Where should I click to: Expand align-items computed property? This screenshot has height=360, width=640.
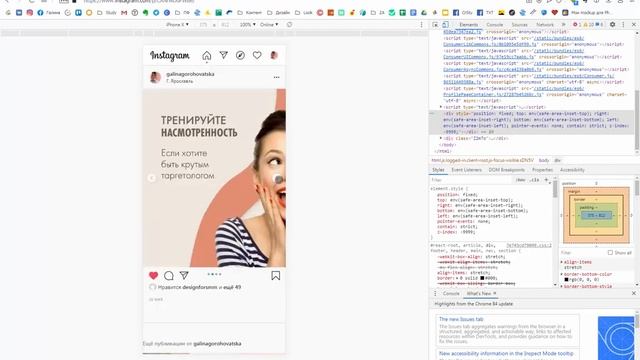coord(562,262)
